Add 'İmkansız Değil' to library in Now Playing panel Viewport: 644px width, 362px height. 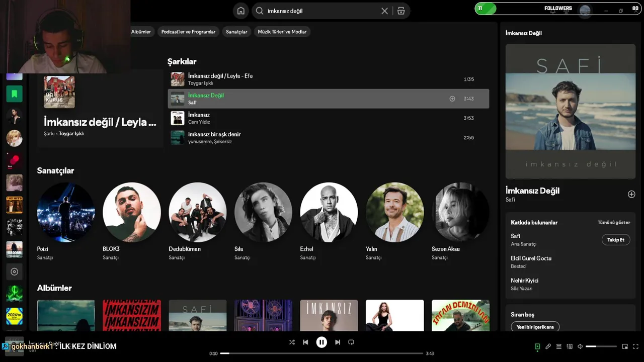[631, 195]
